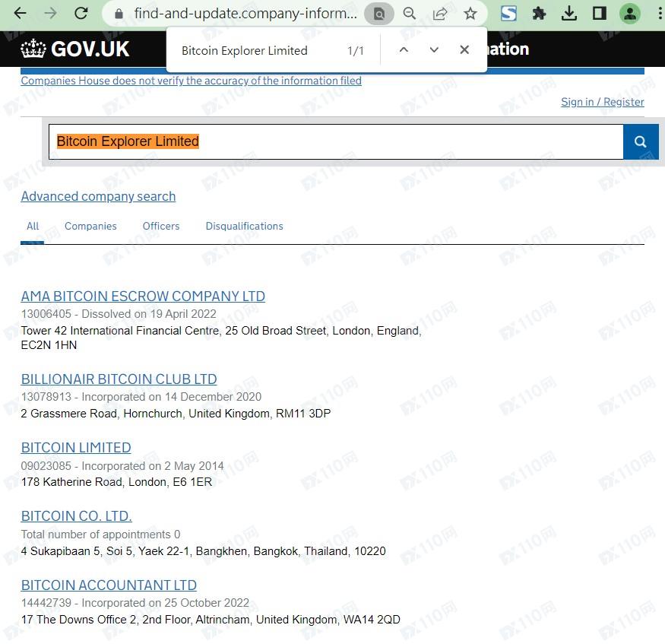Open the browser downloads icon
This screenshot has width=665, height=644.
point(568,14)
